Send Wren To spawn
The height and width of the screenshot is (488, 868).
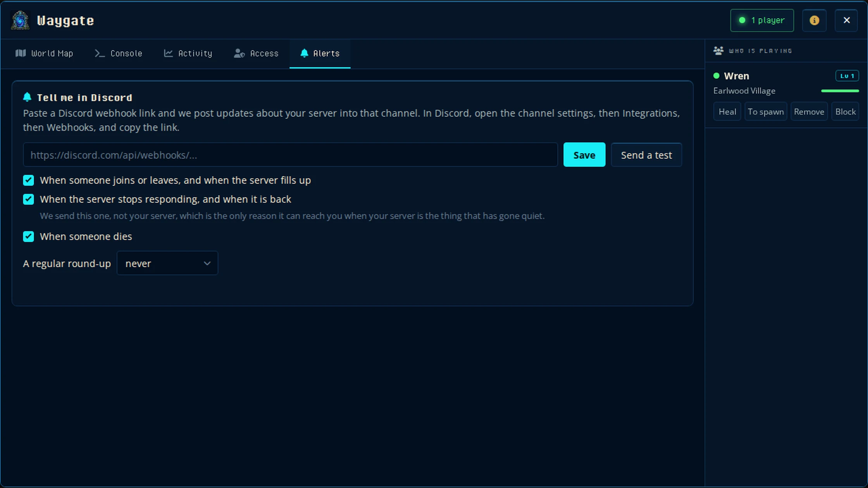(766, 112)
